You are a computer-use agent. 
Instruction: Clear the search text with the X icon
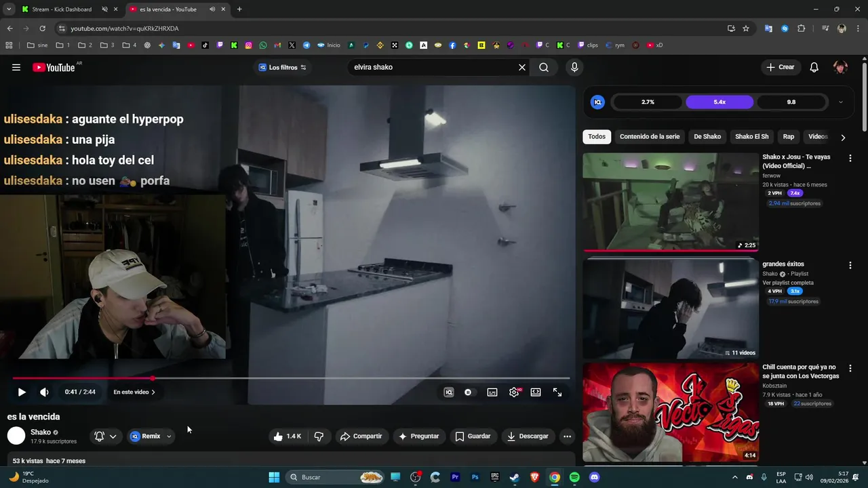522,67
